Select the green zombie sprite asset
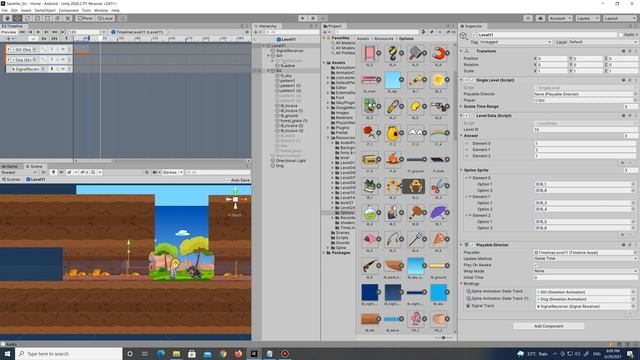 tap(370, 107)
